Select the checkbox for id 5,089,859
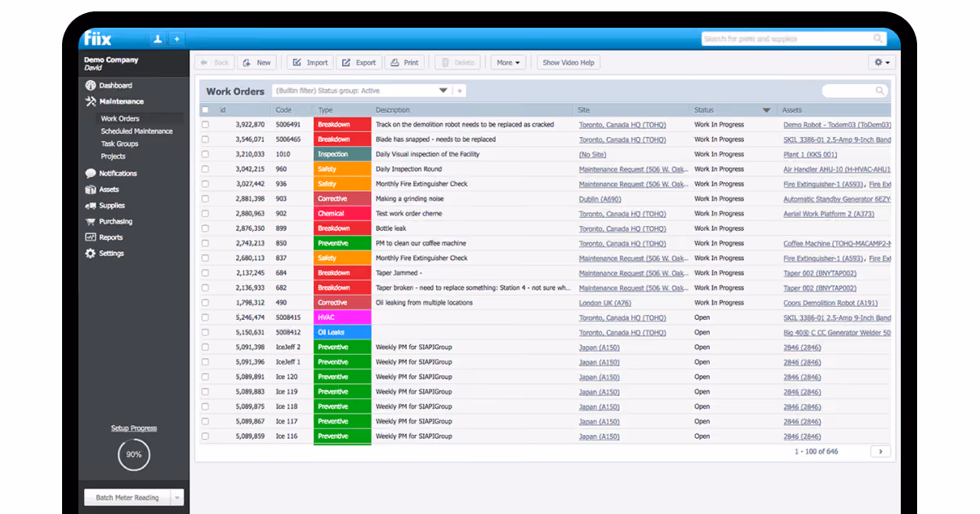980x514 pixels. click(x=205, y=436)
